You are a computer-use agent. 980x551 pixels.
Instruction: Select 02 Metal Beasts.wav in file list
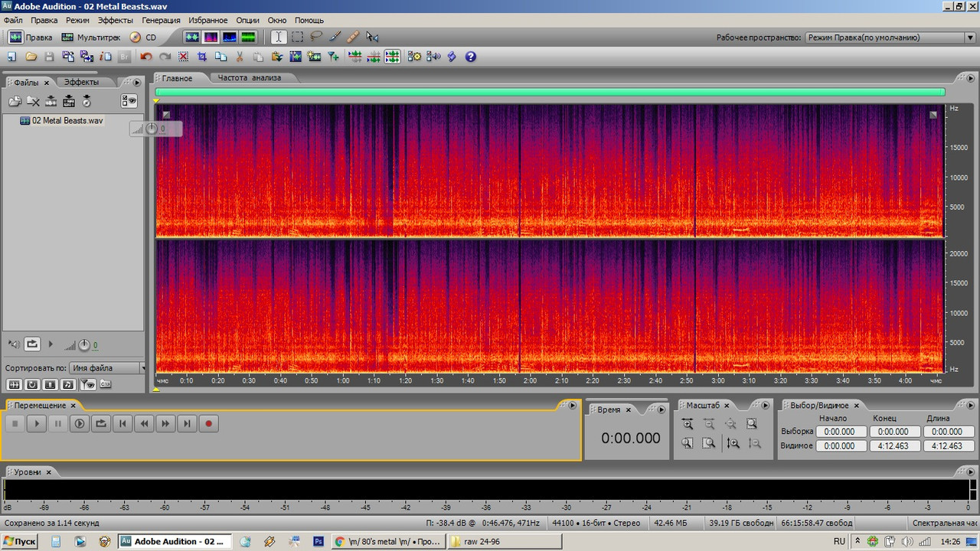[67, 121]
